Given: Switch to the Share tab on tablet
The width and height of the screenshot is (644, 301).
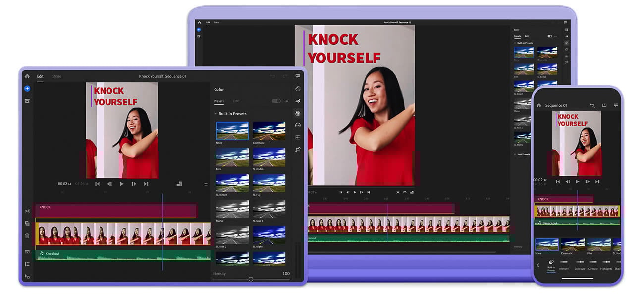Looking at the screenshot, I should (57, 76).
